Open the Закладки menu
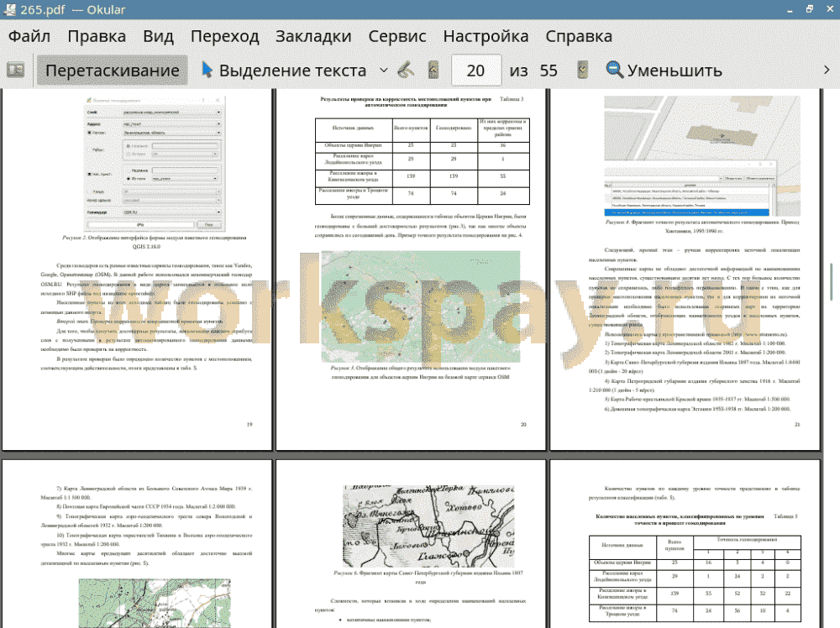Screen dimensions: 840x628 coord(313,36)
